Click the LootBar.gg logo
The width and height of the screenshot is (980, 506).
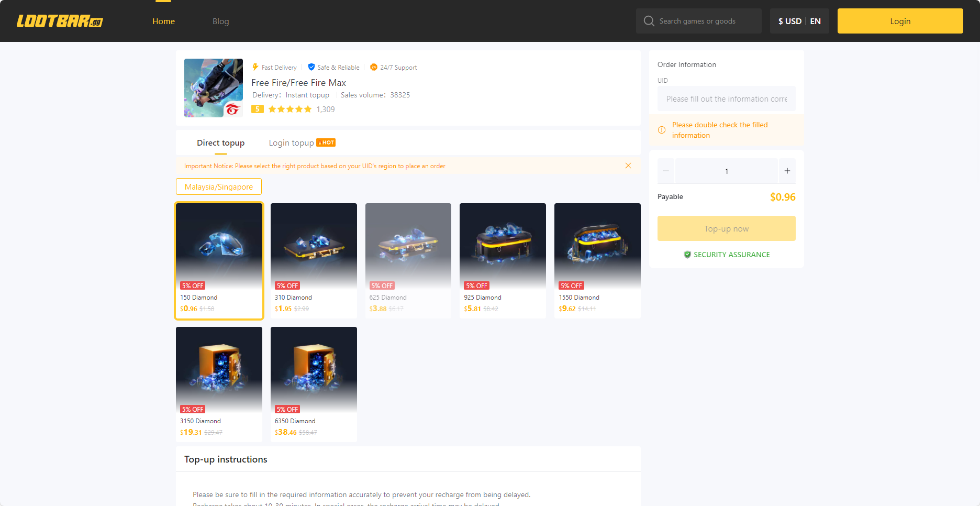(x=60, y=21)
